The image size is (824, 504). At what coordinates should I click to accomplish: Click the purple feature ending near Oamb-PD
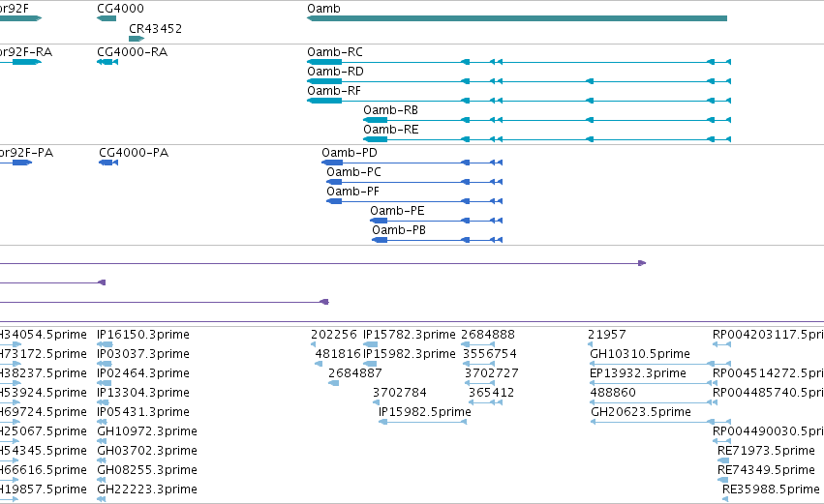point(164,302)
